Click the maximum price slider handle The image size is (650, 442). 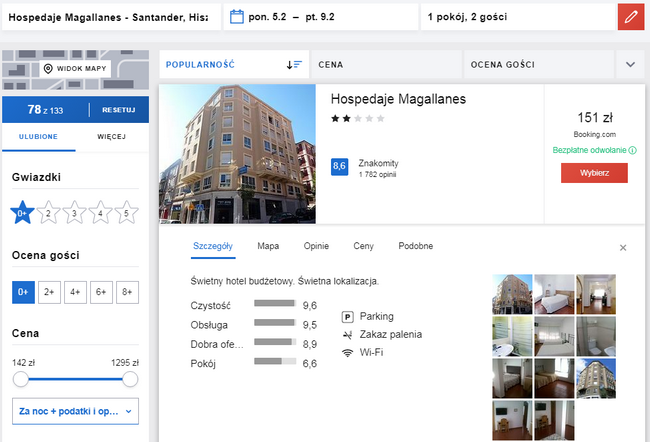point(130,379)
